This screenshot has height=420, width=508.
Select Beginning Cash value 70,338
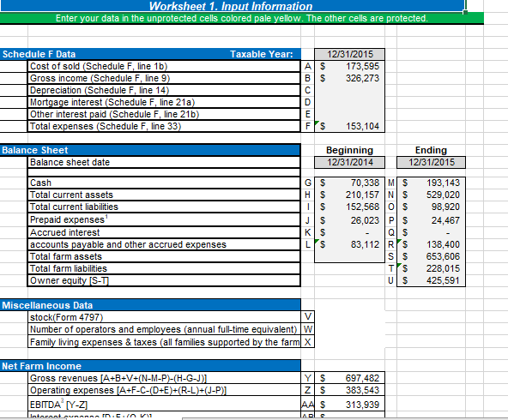[349, 183]
